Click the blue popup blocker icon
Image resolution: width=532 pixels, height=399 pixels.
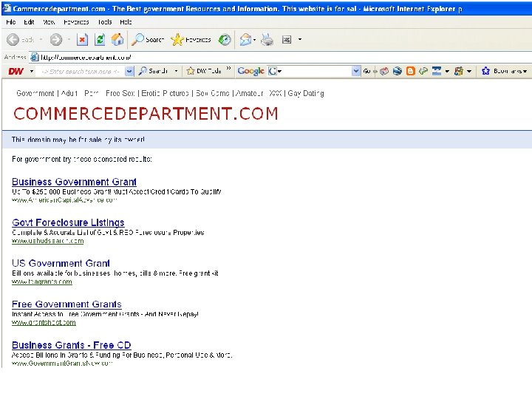pyautogui.click(x=437, y=71)
